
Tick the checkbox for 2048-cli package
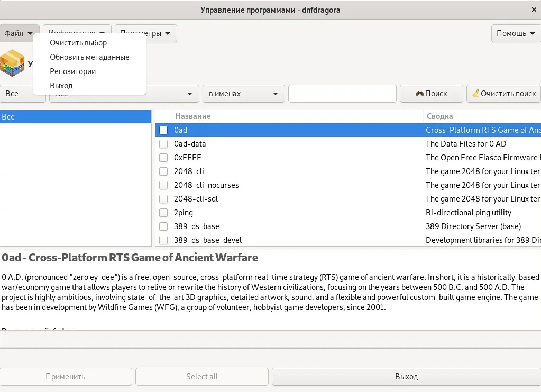pos(163,171)
